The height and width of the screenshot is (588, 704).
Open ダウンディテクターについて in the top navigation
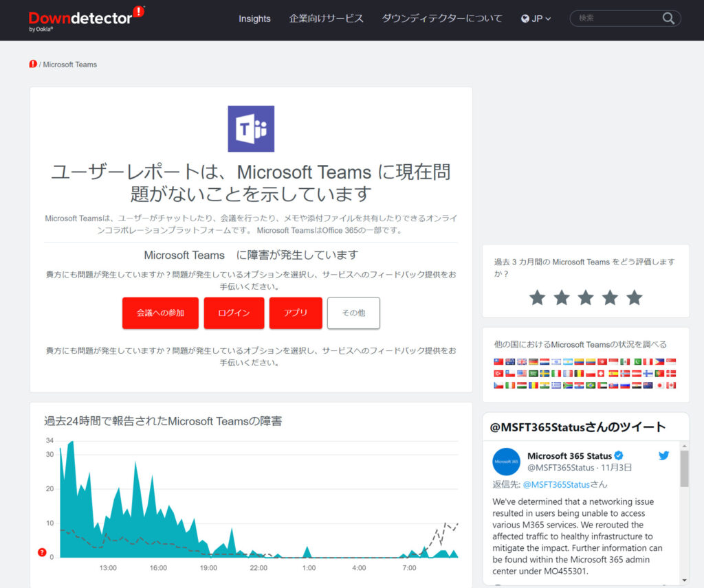442,19
